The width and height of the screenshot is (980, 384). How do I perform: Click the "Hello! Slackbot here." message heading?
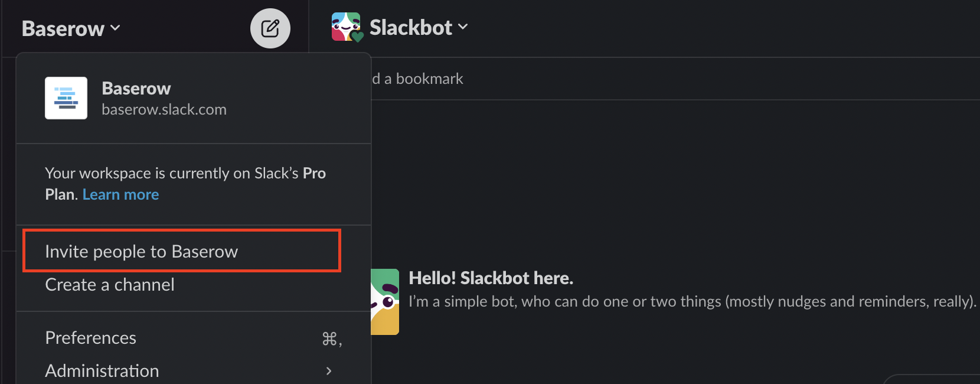491,278
